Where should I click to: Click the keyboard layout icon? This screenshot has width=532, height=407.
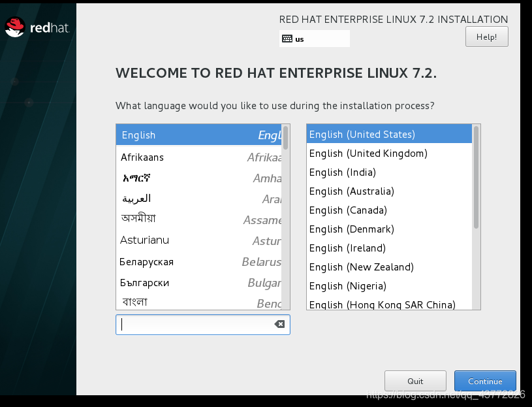[x=287, y=39]
